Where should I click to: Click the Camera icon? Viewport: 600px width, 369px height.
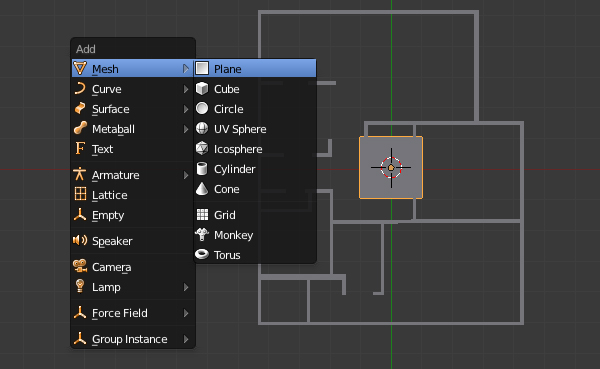pos(80,266)
